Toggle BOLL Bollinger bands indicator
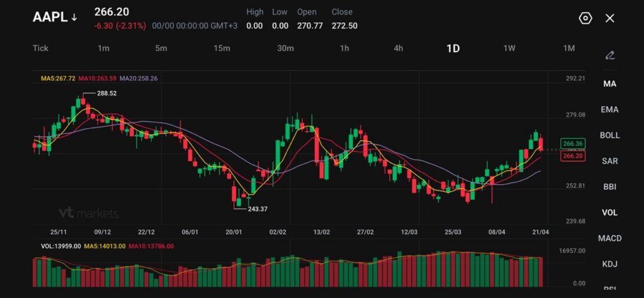 (609, 135)
